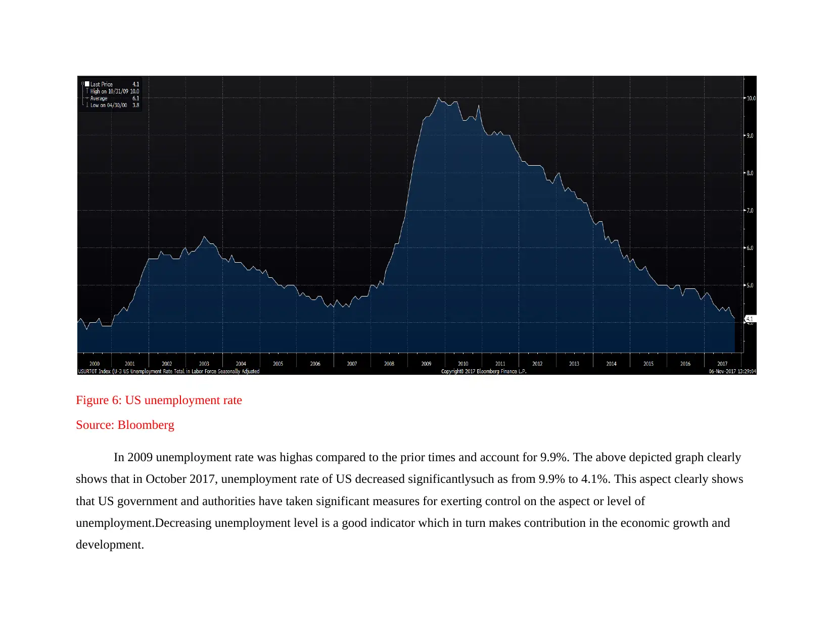Click the 2009 year label on x-axis
This screenshot has width=834, height=644.
click(426, 364)
